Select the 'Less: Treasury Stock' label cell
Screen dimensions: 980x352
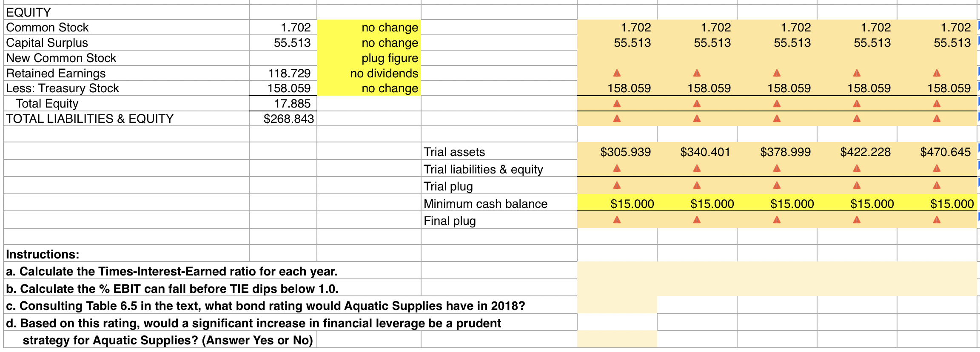point(63,88)
